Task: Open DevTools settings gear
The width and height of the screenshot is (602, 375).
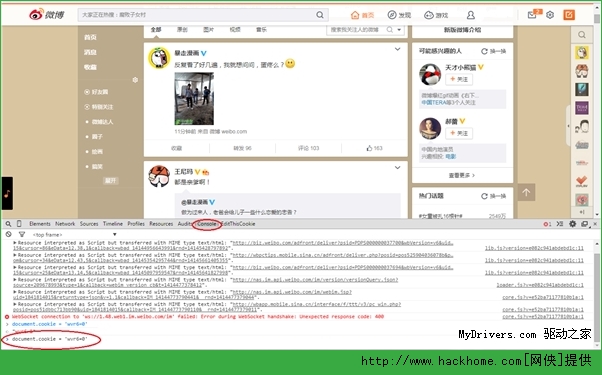Action: tap(572, 224)
